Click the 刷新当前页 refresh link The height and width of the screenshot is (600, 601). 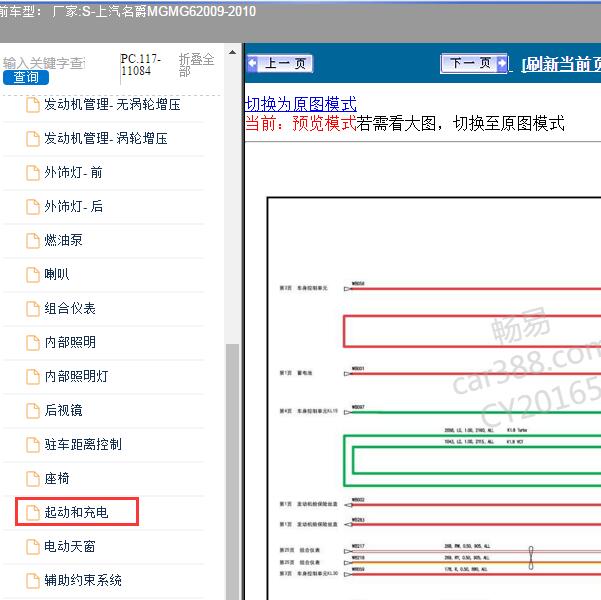pyautogui.click(x=561, y=64)
